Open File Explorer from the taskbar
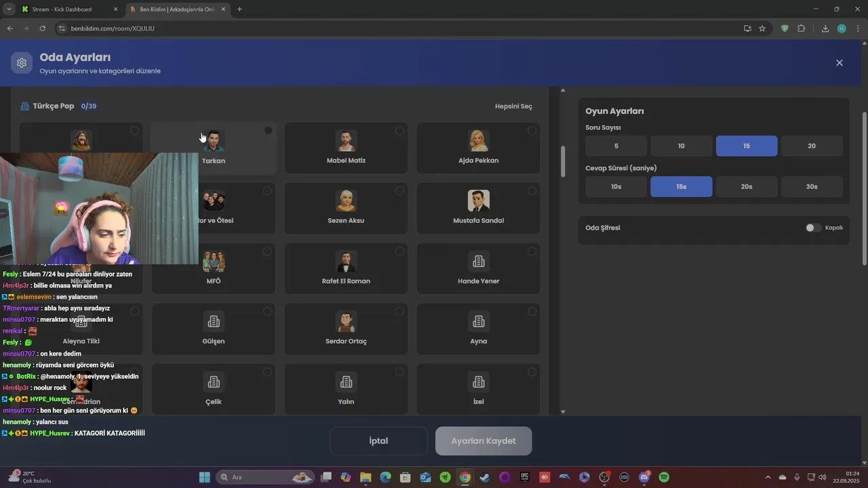Screen dimensions: 868x488 (x=366, y=477)
